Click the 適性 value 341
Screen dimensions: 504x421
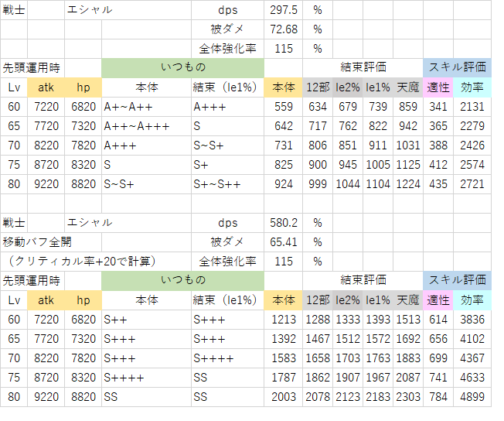point(438,107)
